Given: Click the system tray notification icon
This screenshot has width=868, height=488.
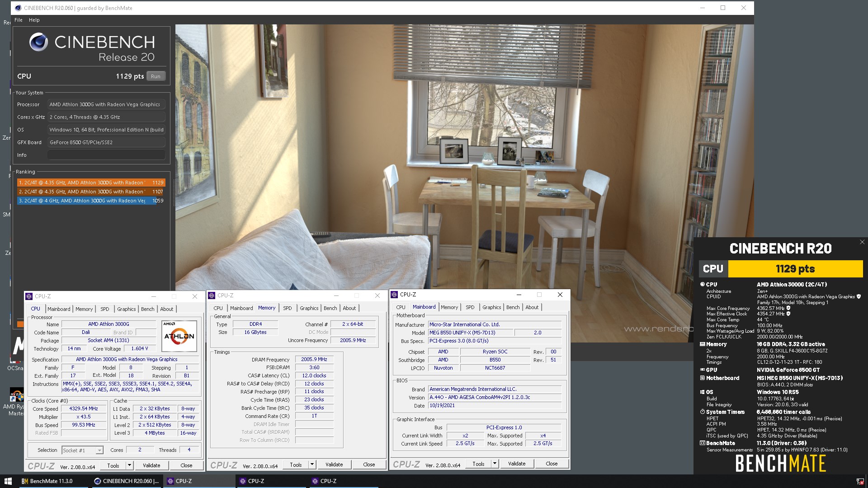Looking at the screenshot, I should [x=860, y=481].
